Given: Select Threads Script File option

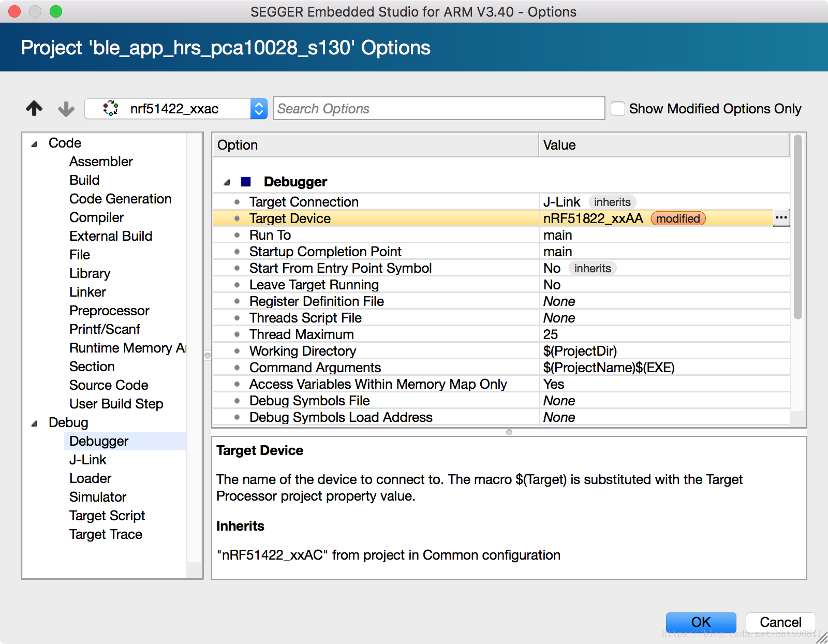Looking at the screenshot, I should click(501, 318).
